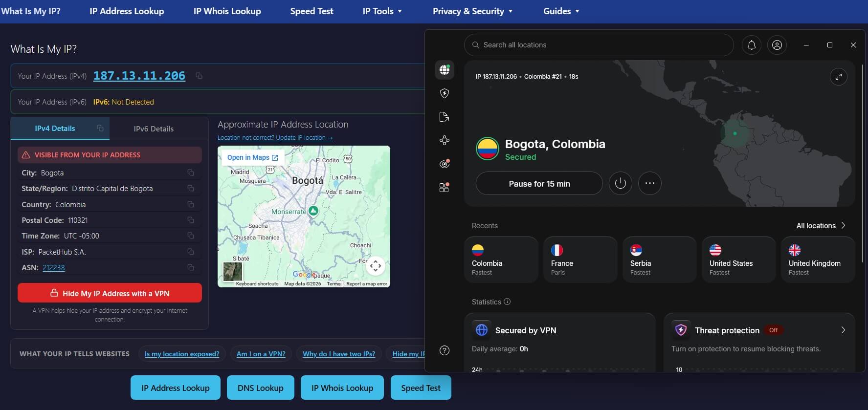Image resolution: width=868 pixels, height=410 pixels.
Task: Select United Kingdom recent location card
Action: tap(818, 259)
